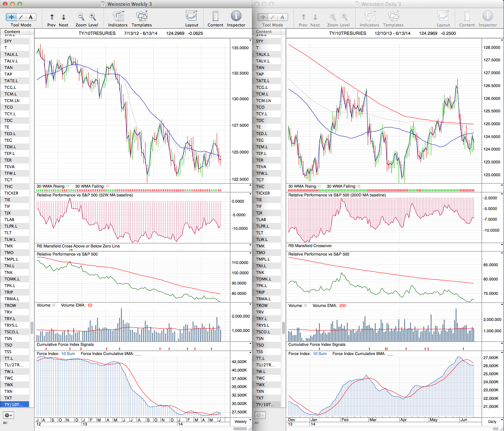Click the Content column header in Weekly sidebar
Image resolution: width=504 pixels, height=431 pixels.
click(12, 32)
